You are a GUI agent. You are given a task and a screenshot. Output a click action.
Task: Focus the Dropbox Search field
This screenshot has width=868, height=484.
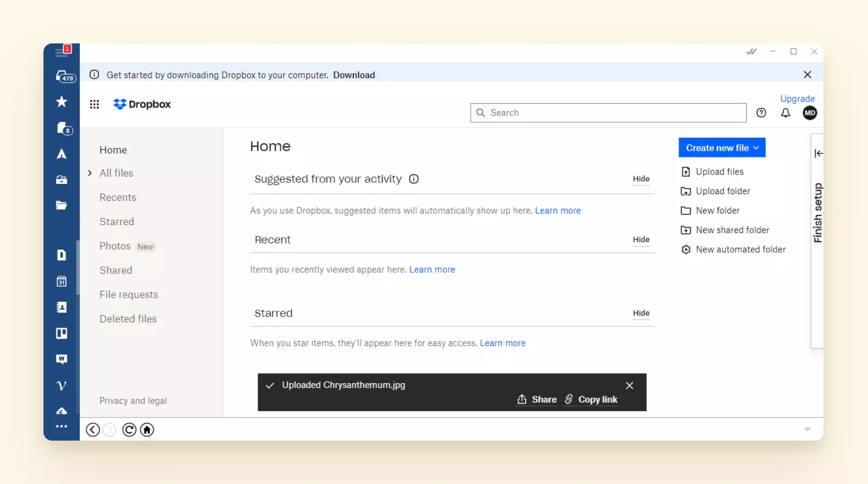pos(608,113)
